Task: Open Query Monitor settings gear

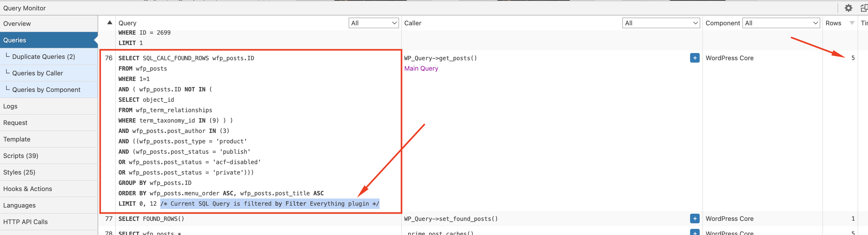Action: [848, 8]
